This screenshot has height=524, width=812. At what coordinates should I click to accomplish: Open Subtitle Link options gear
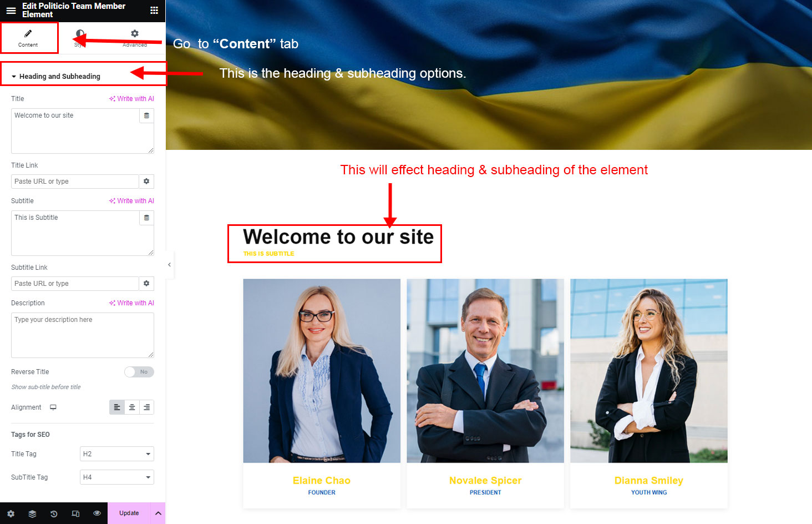146,284
